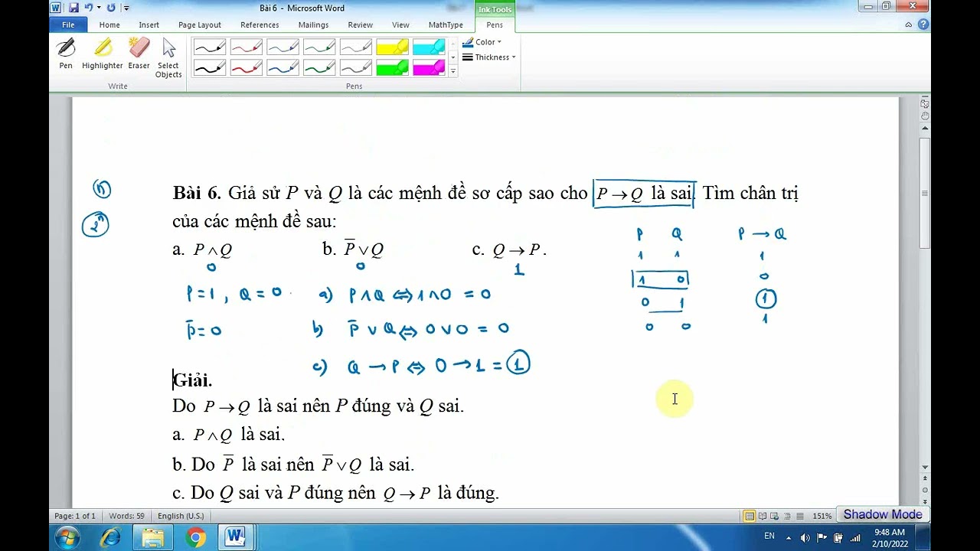Open the Undo history dropdown arrow

99,8
